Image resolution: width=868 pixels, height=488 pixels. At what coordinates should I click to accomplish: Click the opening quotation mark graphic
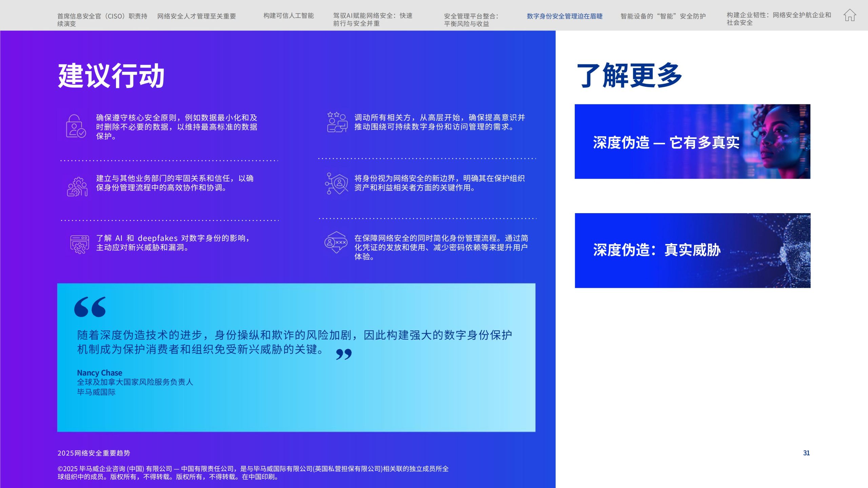pyautogui.click(x=90, y=307)
